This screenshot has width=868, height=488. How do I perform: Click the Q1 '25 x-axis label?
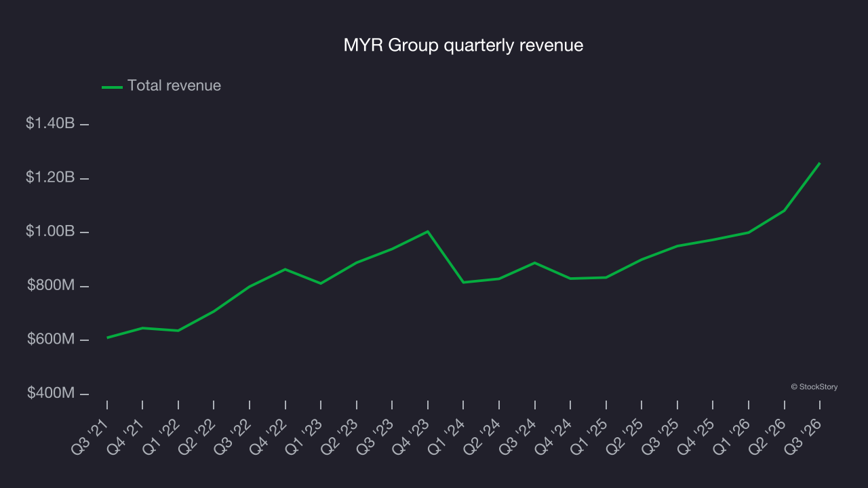coord(588,436)
